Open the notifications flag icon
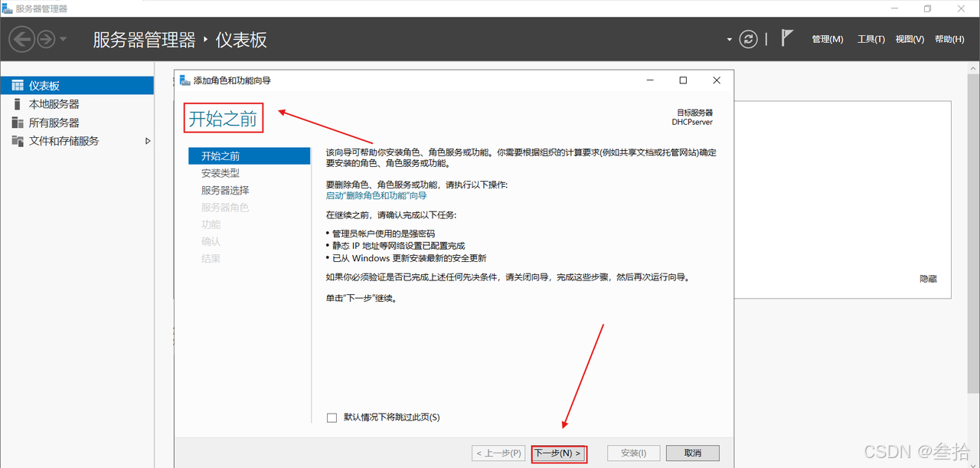The image size is (980, 468). (786, 38)
